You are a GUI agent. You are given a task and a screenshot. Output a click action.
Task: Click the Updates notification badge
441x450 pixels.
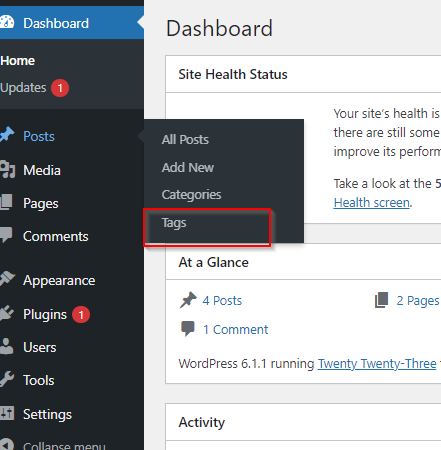click(x=60, y=88)
